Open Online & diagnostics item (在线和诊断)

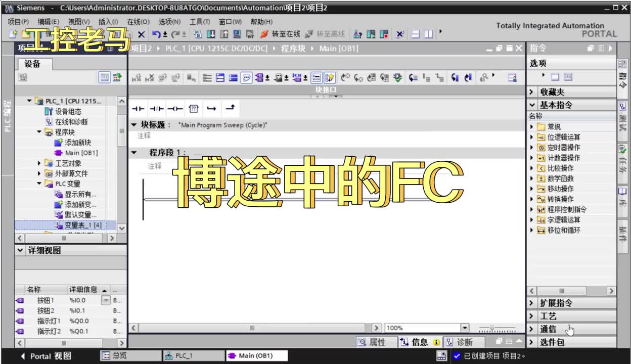pyautogui.click(x=71, y=122)
